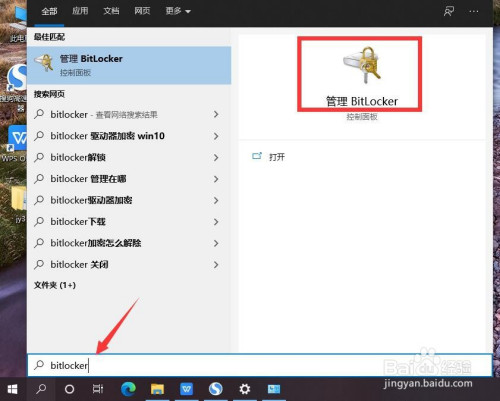The image size is (500, 401).
Task: Open the 管理 BitLocker best match result
Action: (x=129, y=65)
